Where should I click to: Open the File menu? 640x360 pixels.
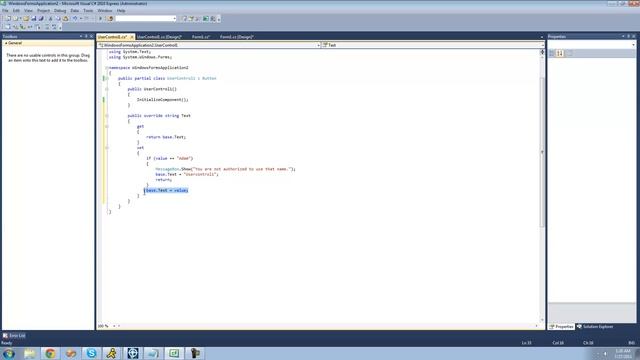5,11
